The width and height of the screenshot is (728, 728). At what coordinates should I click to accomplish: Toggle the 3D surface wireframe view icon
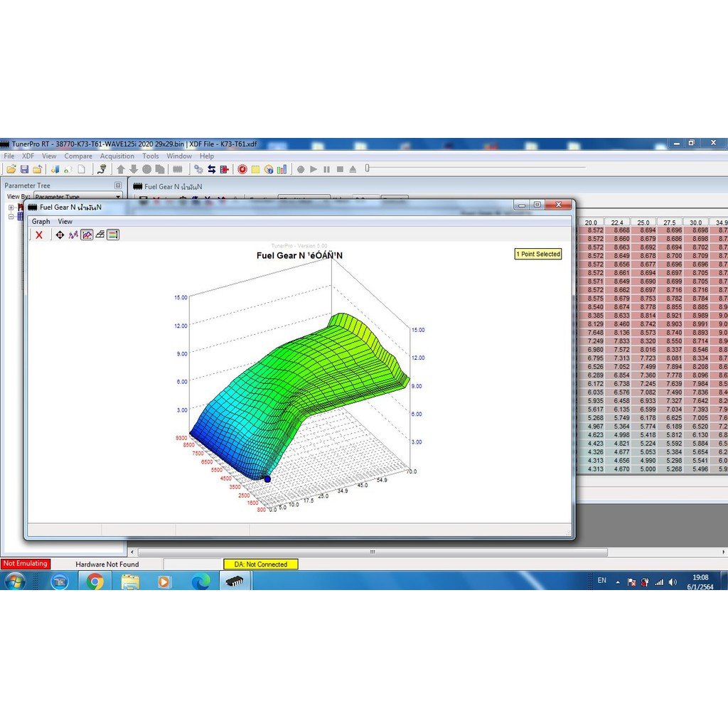point(100,235)
